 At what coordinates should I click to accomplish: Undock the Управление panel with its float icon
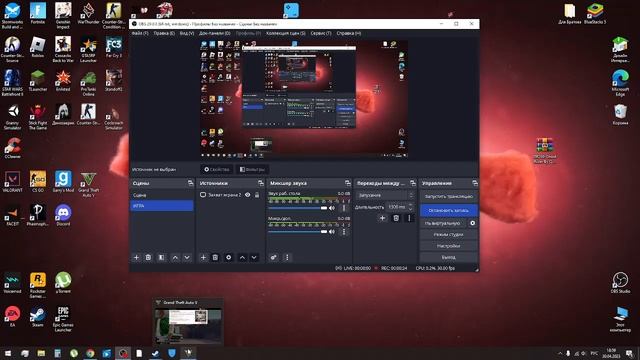(x=475, y=183)
